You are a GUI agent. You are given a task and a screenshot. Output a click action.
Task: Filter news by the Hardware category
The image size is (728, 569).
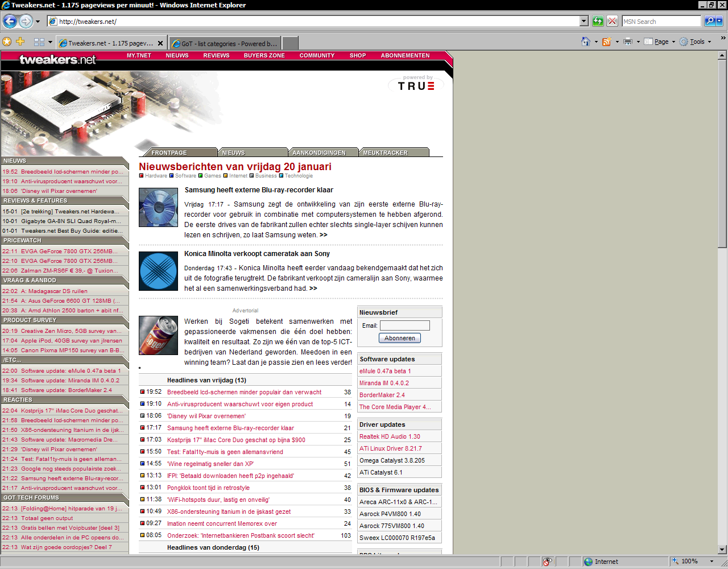coord(154,176)
